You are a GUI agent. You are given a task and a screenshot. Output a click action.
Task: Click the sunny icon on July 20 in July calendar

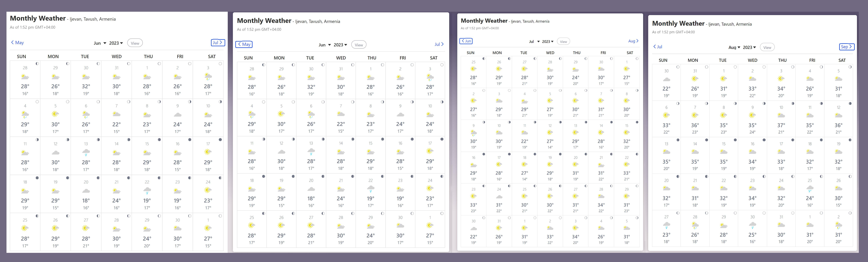tap(576, 164)
